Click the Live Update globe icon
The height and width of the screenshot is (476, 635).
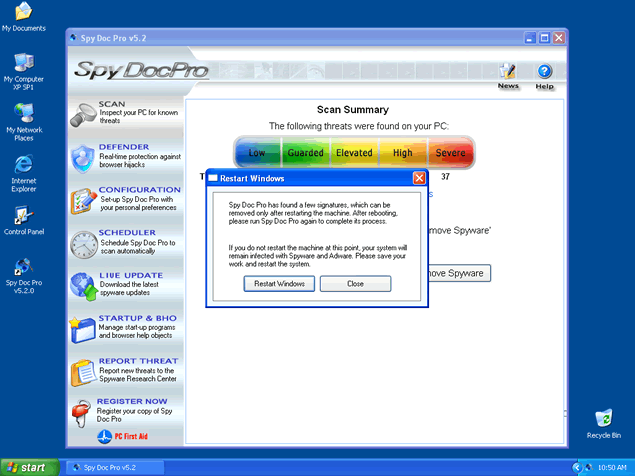(x=83, y=286)
